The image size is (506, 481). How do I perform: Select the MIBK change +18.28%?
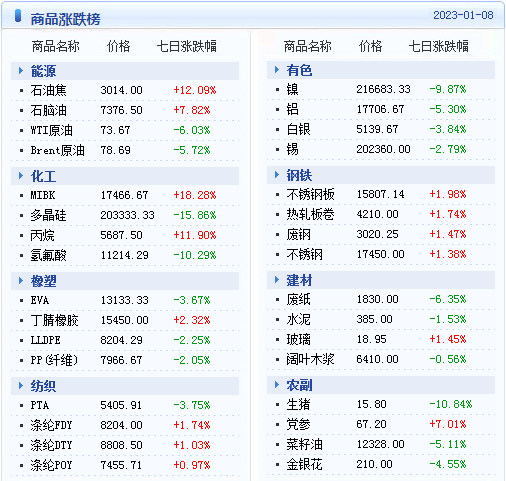point(195,195)
